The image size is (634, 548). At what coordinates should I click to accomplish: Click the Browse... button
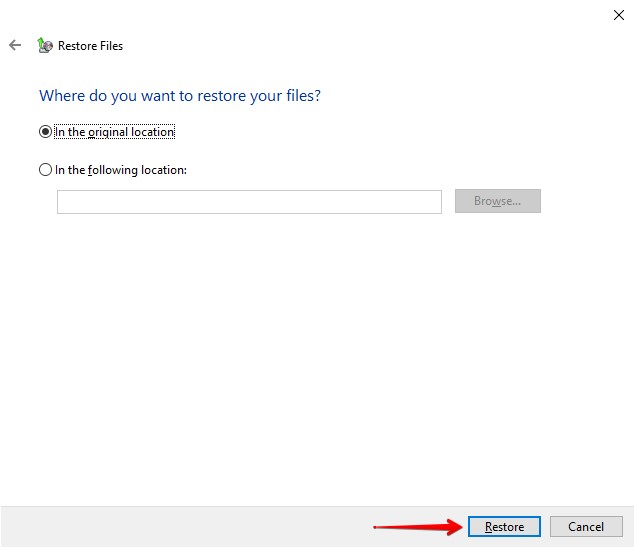(x=498, y=201)
